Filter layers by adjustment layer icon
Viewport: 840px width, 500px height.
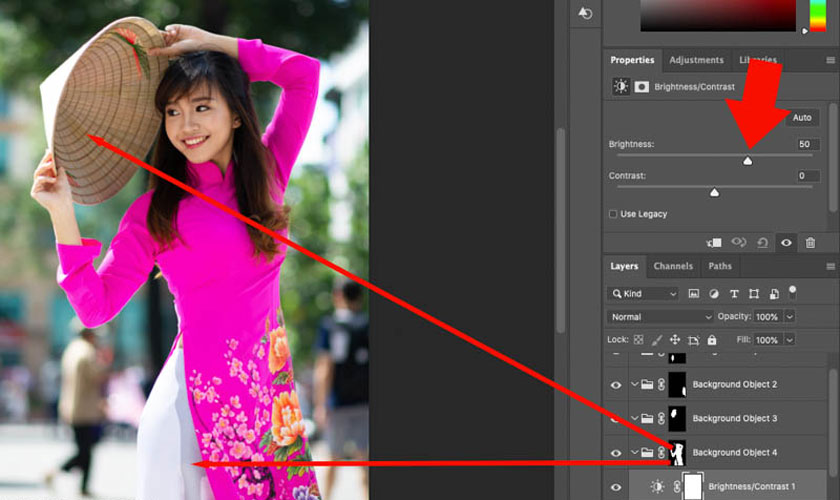click(x=713, y=294)
